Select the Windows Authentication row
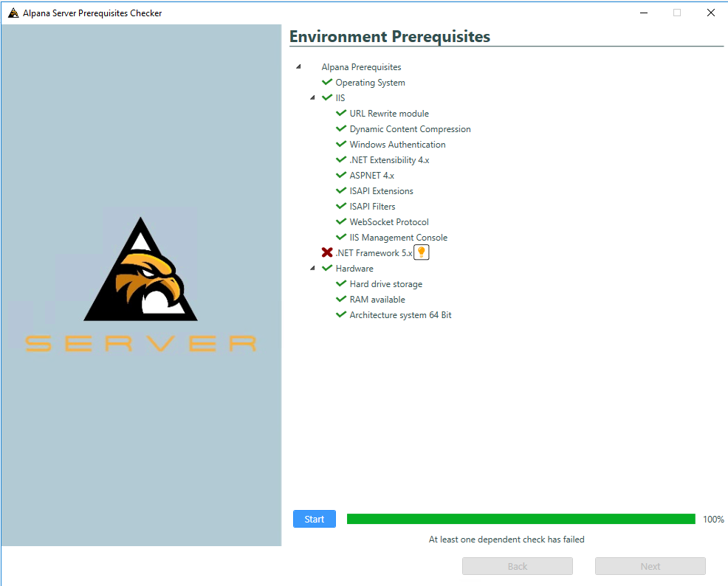Viewport: 728px width, 586px height. [x=397, y=145]
